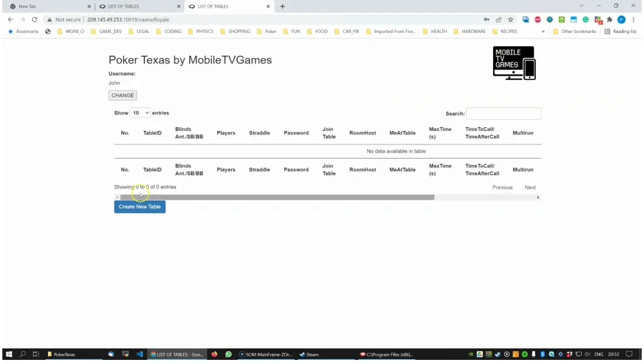The height and width of the screenshot is (364, 644).
Task: Open the Bluetooth icon in system tray
Action: coord(542,355)
